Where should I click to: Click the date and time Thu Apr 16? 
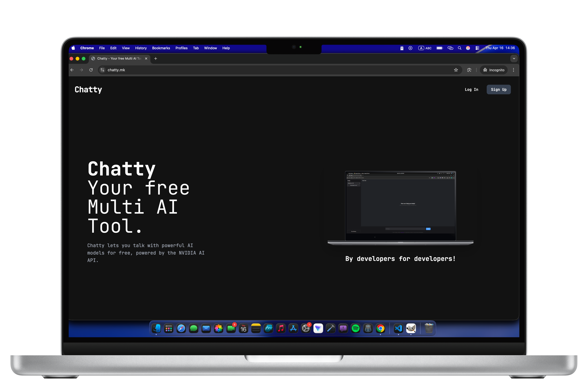pos(500,48)
